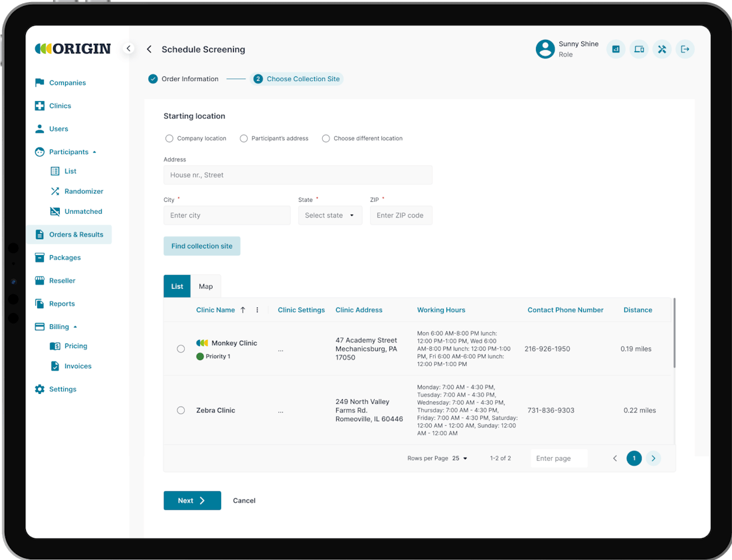Click the Reseller store icon
Screen dimensions: 732x560
coord(40,280)
